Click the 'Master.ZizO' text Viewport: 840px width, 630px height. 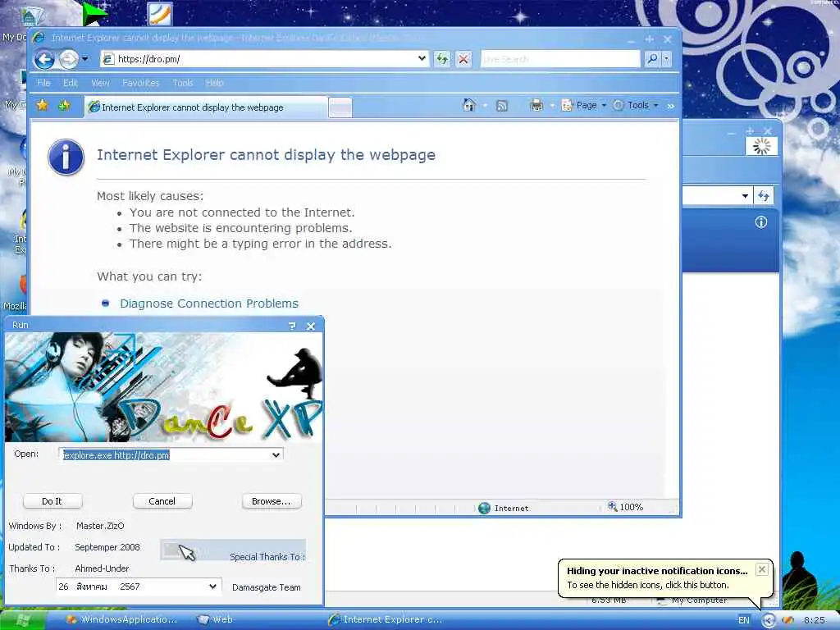[100, 526]
